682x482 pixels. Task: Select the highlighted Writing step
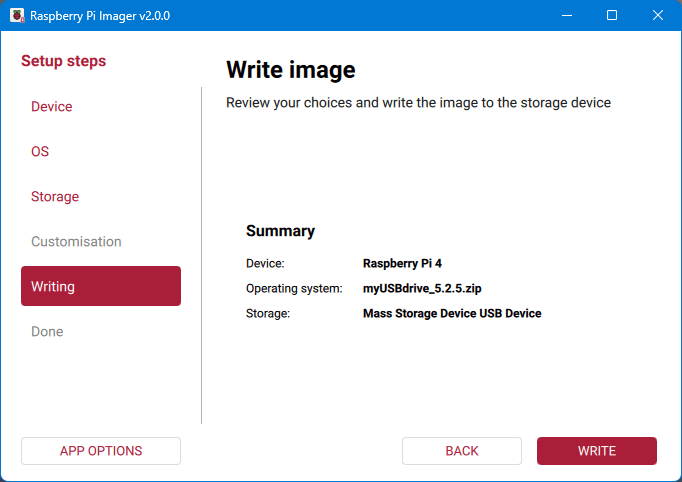tap(100, 286)
